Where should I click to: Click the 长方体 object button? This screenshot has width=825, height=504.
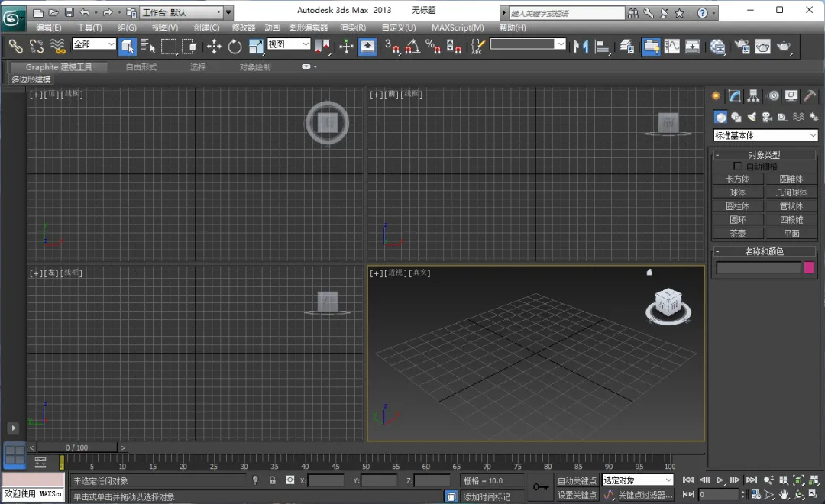click(x=737, y=179)
